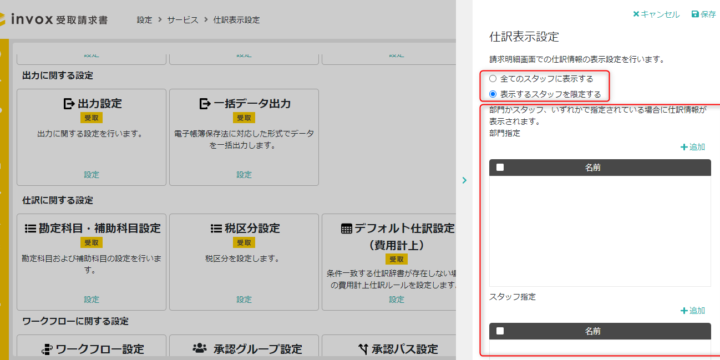Screen dimensions: 720x360
Task: Click the 税区分設定 card title
Action: pyautogui.click(x=252, y=228)
